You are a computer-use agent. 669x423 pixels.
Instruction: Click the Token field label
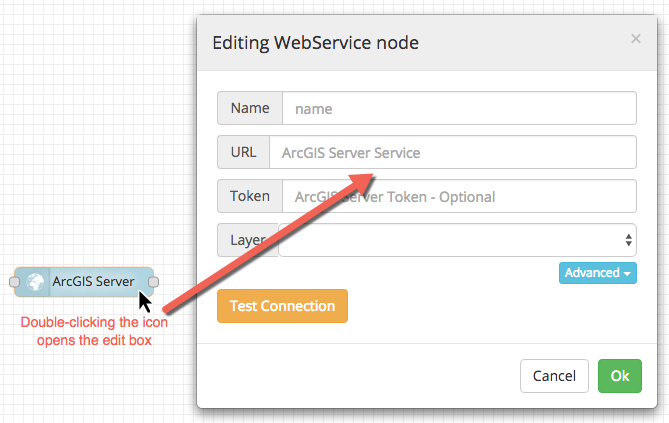click(250, 196)
